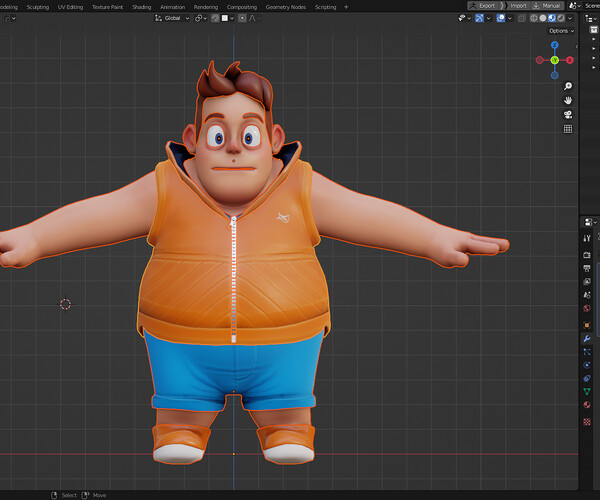Open the Global transform orientation dropdown
The width and height of the screenshot is (600, 500).
click(x=172, y=18)
